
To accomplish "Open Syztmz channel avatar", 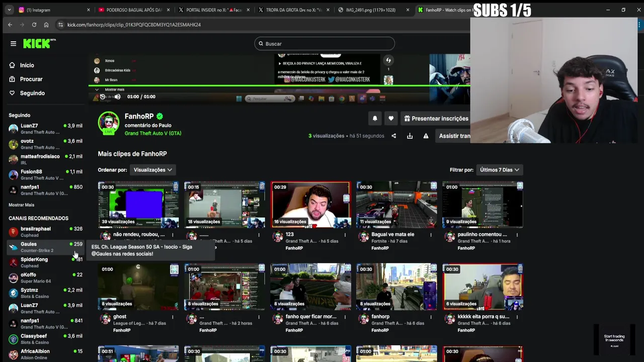I will coord(13,293).
